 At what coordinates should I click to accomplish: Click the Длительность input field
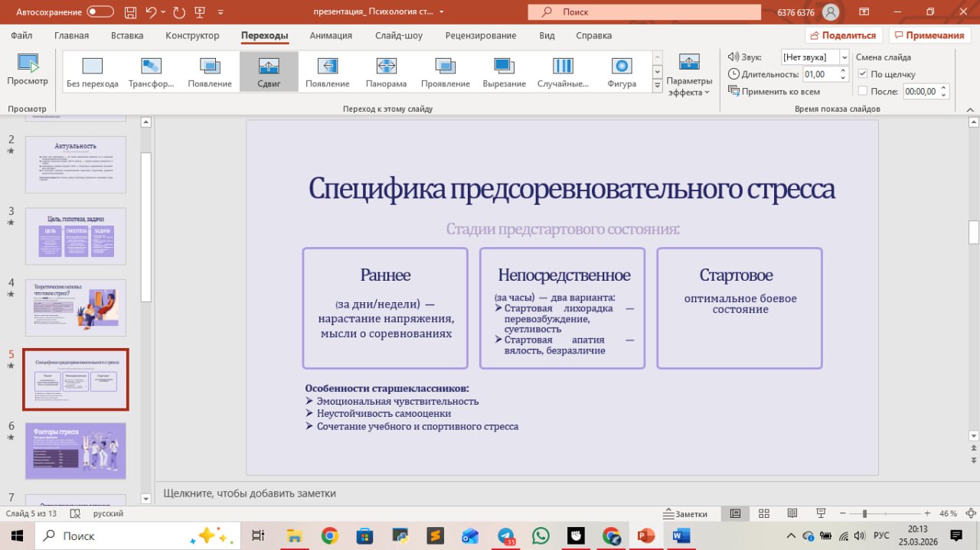click(x=820, y=74)
